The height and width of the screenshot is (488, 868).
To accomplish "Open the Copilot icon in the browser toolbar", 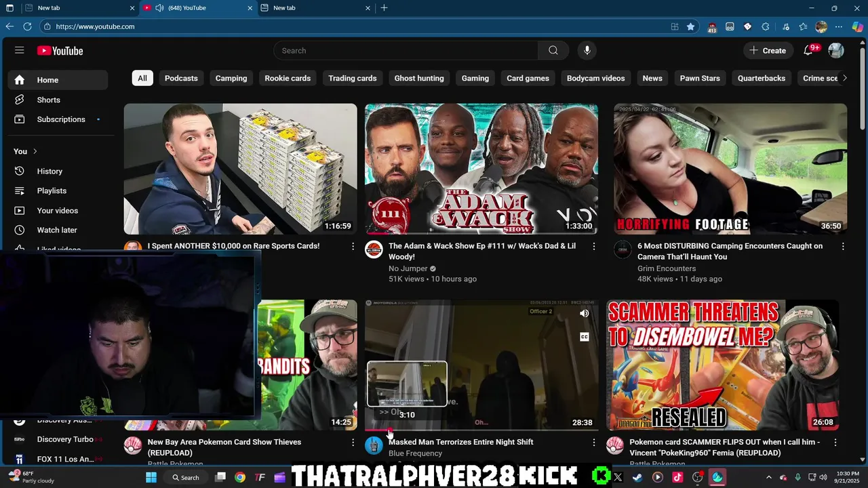I will [x=858, y=26].
